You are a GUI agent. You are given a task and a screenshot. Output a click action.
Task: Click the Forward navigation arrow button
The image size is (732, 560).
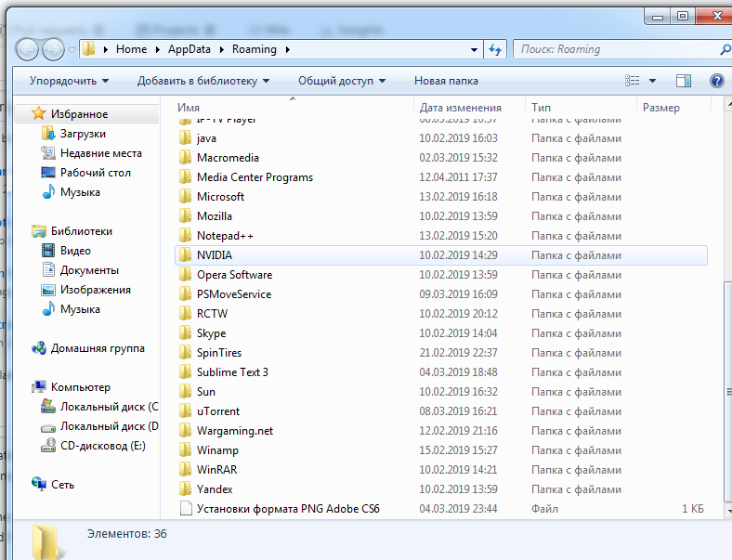click(53, 49)
